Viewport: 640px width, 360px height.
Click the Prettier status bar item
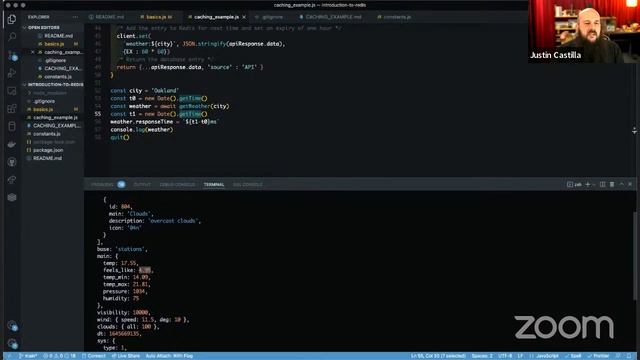click(x=598, y=356)
